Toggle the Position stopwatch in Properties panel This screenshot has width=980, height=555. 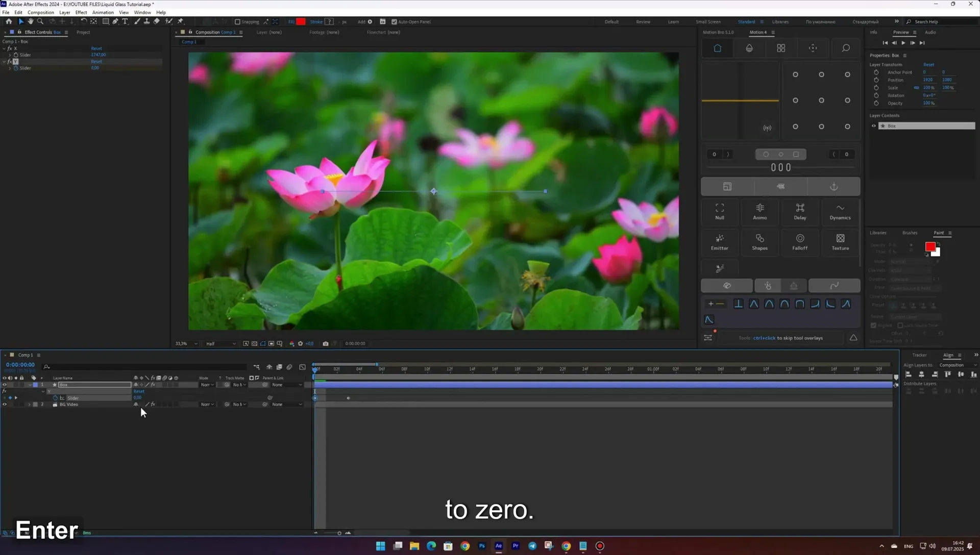tap(876, 80)
